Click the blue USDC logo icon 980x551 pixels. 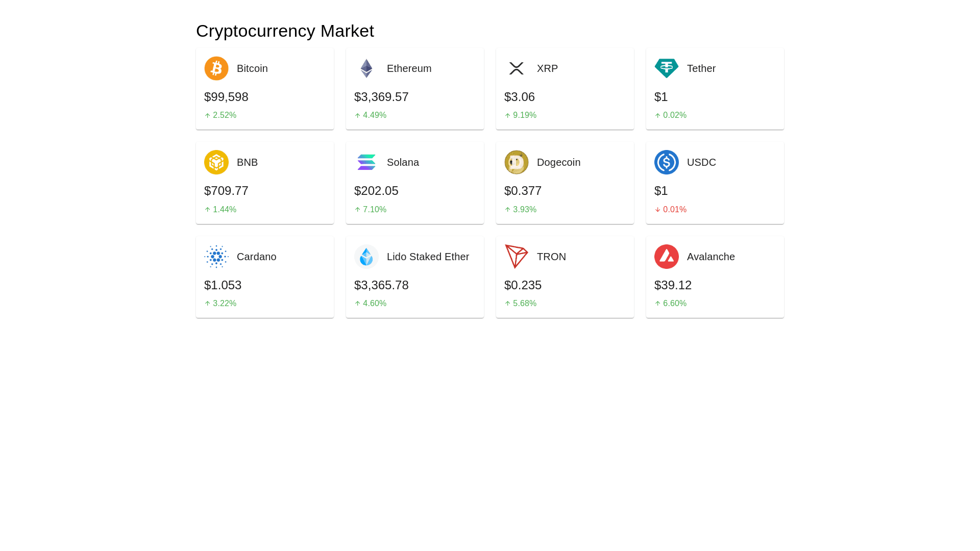point(666,162)
